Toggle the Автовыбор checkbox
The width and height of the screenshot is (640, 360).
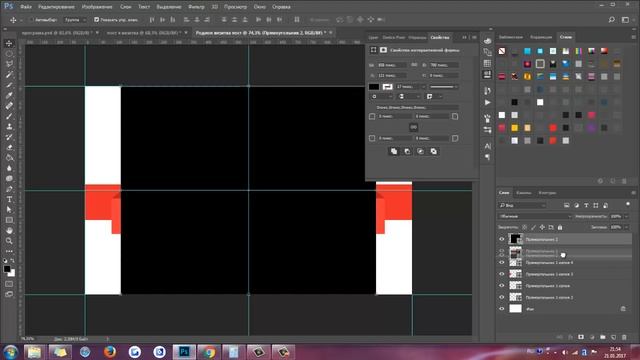(31, 20)
